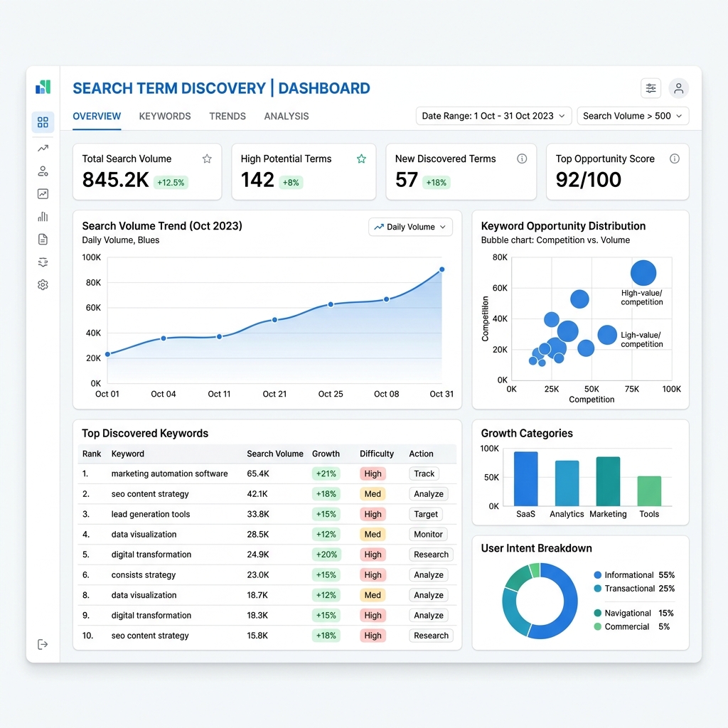
Task: Toggle favorite star on High Potential Terms
Action: 361,159
